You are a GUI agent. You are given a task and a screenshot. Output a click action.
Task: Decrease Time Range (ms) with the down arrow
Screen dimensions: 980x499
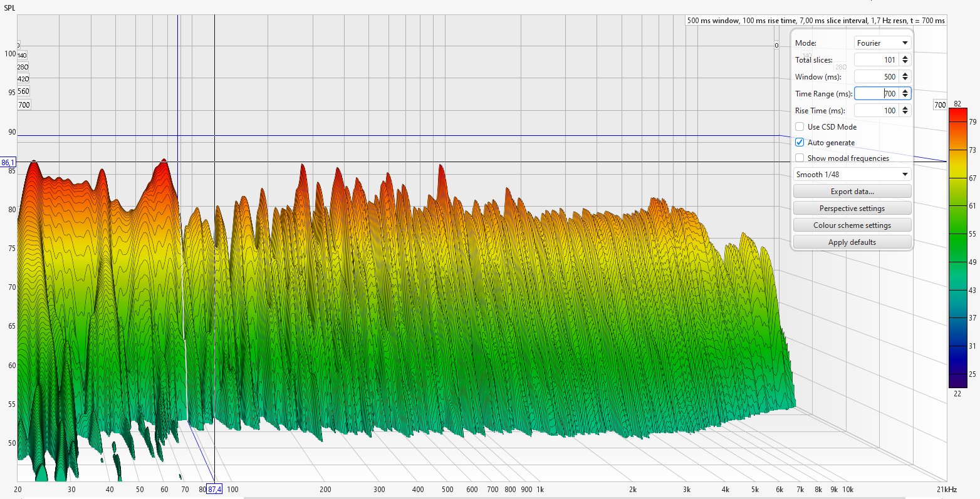point(905,97)
